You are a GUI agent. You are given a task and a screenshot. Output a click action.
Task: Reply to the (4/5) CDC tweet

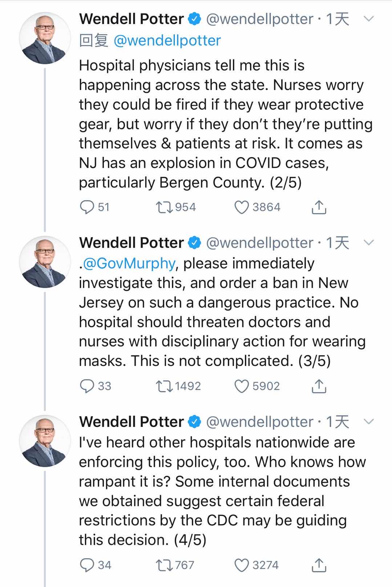pos(87,565)
